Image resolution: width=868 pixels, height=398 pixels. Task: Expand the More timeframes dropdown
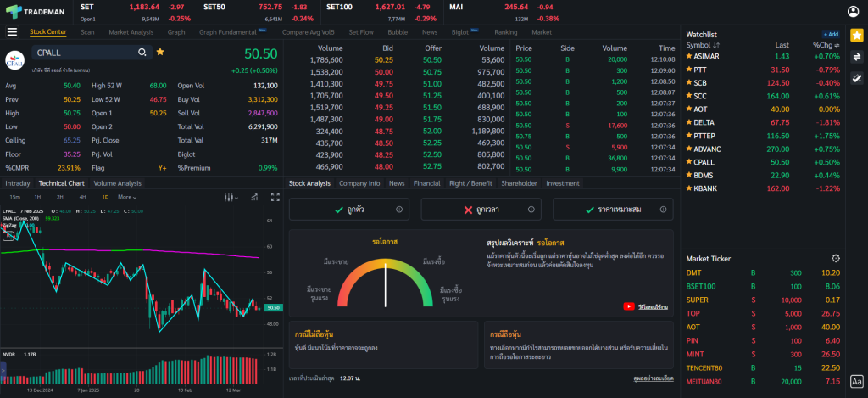(127, 197)
